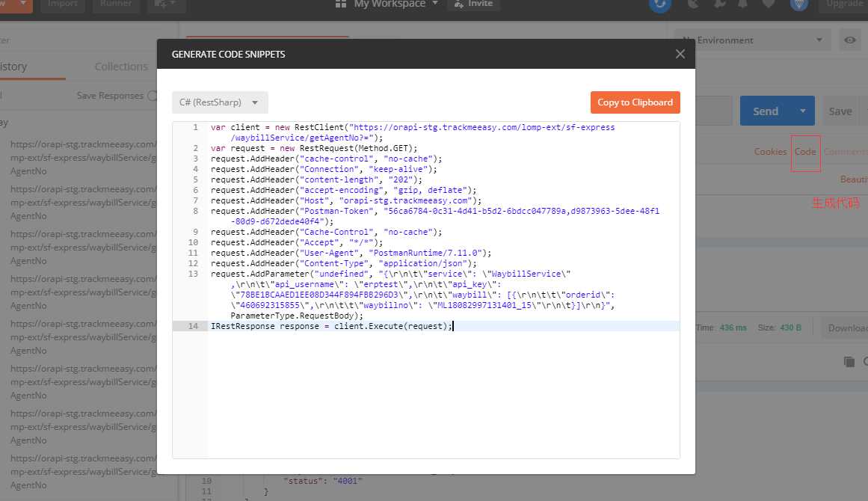Image resolution: width=868 pixels, height=501 pixels.
Task: Click the environment quick look eye icon
Action: coord(850,40)
